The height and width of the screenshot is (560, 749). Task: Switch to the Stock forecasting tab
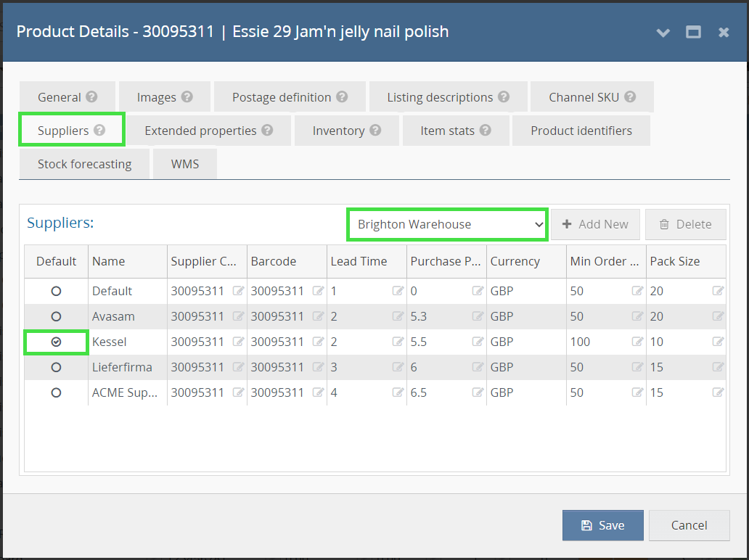pos(84,163)
